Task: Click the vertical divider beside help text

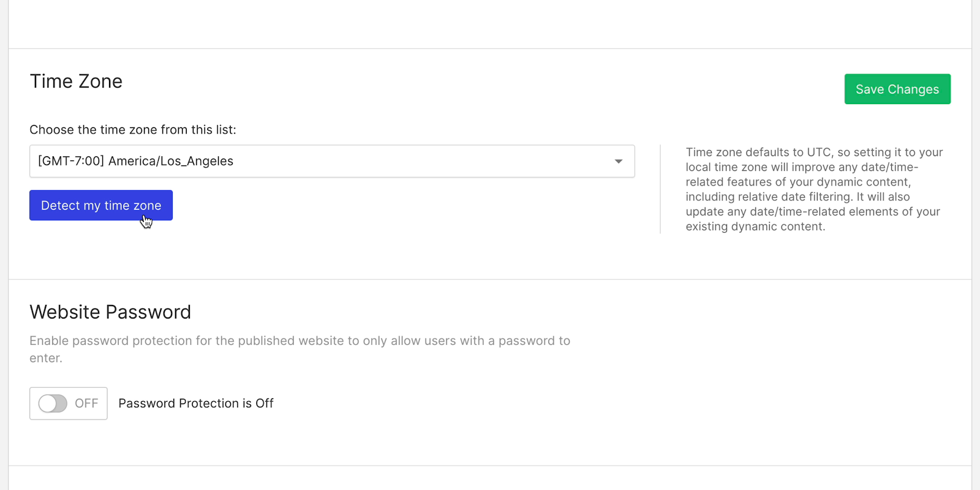Action: 660,189
